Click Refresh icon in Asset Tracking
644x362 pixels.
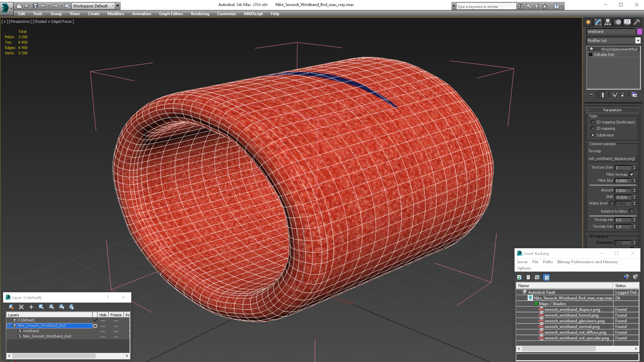coord(519,277)
